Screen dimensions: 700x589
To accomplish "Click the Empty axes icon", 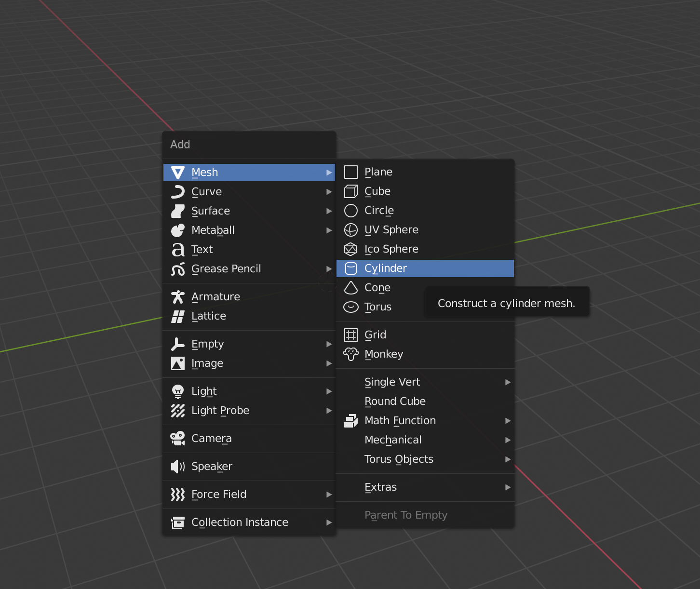I will 178,344.
